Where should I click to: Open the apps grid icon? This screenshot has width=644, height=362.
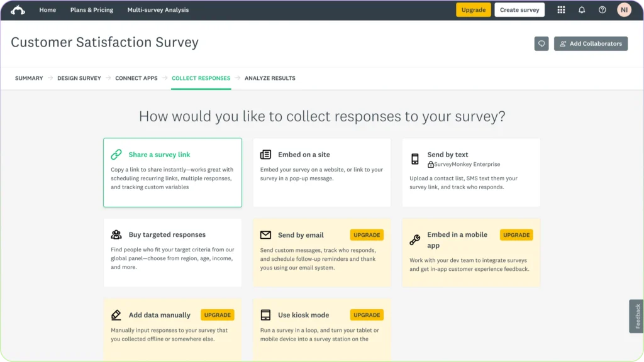561,9
